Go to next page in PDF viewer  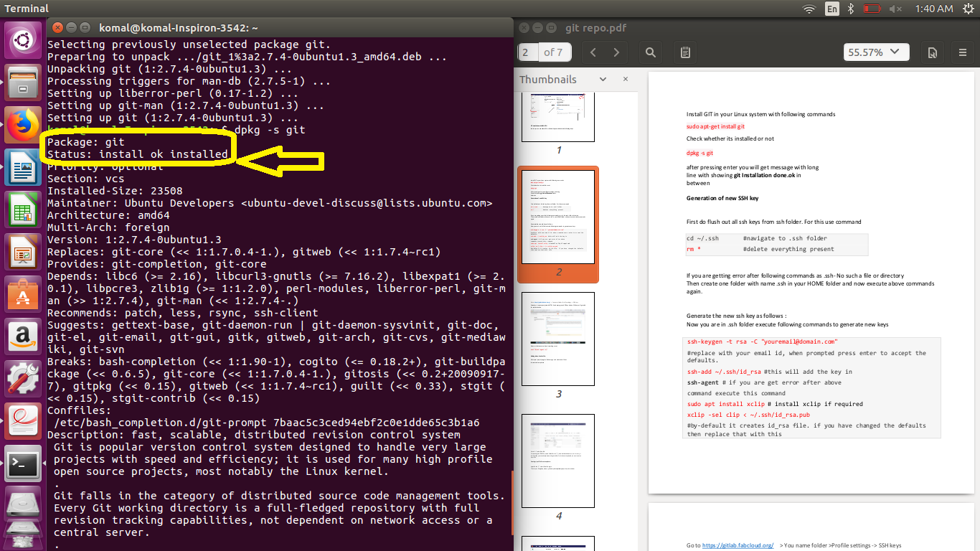coord(616,52)
